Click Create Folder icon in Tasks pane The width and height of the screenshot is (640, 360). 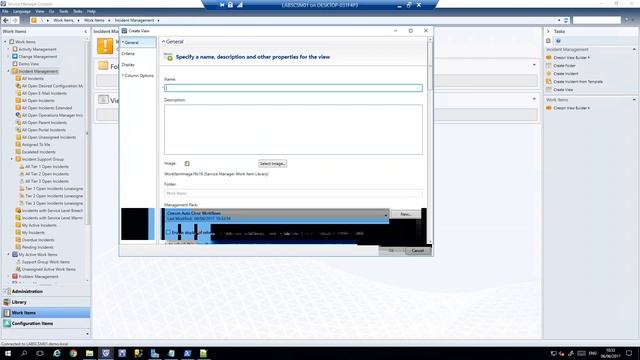549,65
